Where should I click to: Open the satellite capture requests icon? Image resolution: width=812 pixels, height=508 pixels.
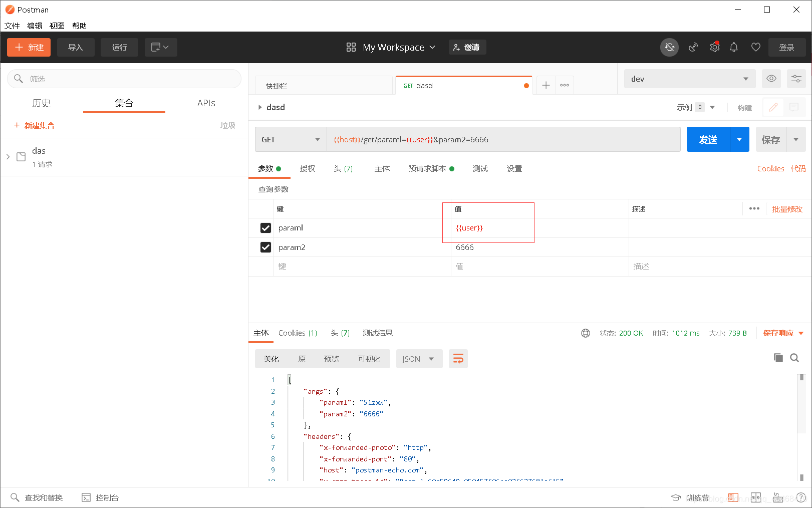[x=693, y=47]
